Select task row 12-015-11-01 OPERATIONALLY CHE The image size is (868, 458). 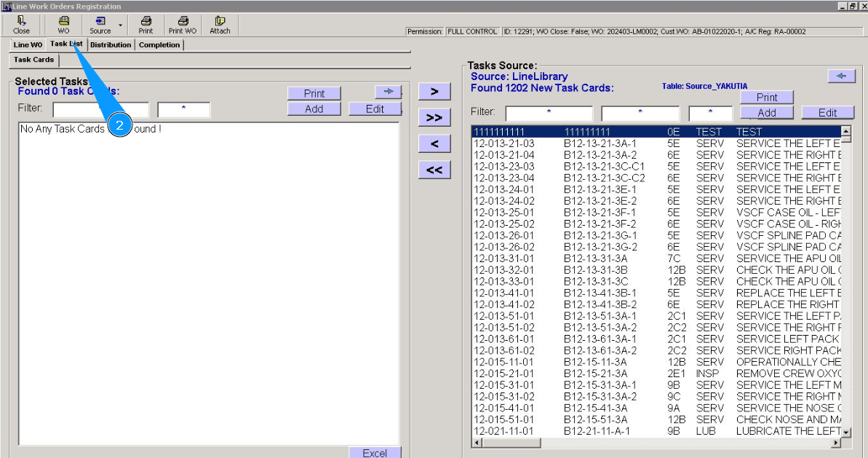pos(656,362)
